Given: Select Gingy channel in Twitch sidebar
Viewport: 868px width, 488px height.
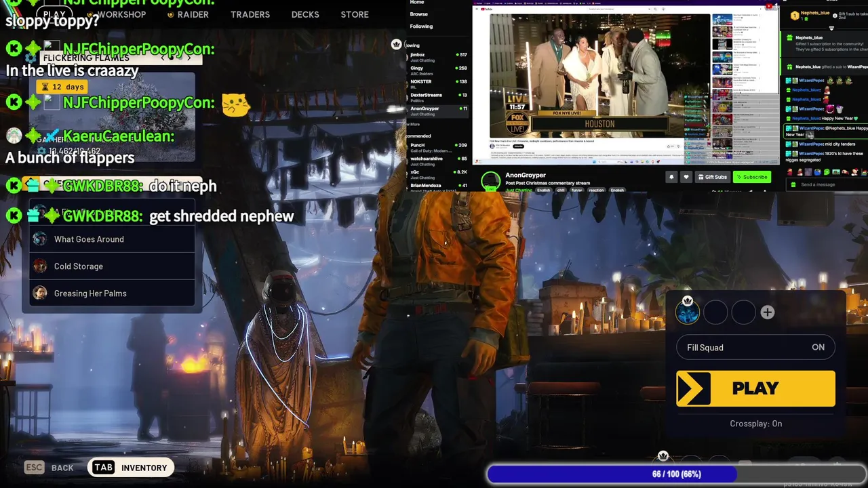Looking at the screenshot, I should (438, 70).
